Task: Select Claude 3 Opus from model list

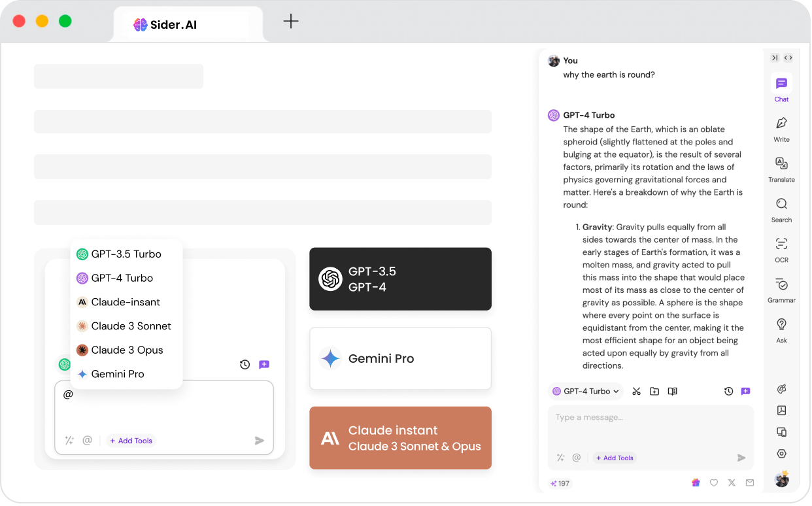Action: 126,350
